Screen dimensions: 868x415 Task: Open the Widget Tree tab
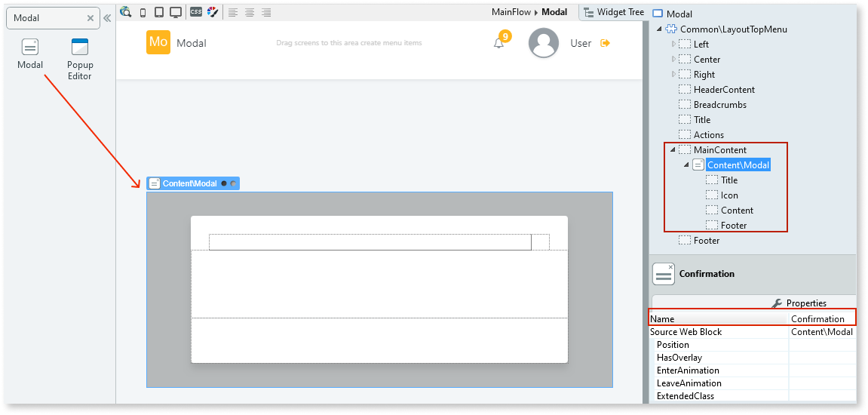click(614, 12)
